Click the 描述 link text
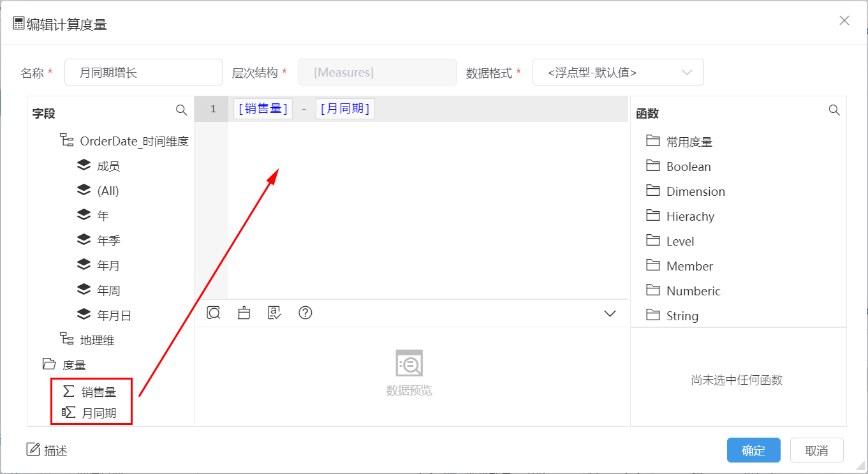Screen dimensions: 868x474 [x=55, y=450]
